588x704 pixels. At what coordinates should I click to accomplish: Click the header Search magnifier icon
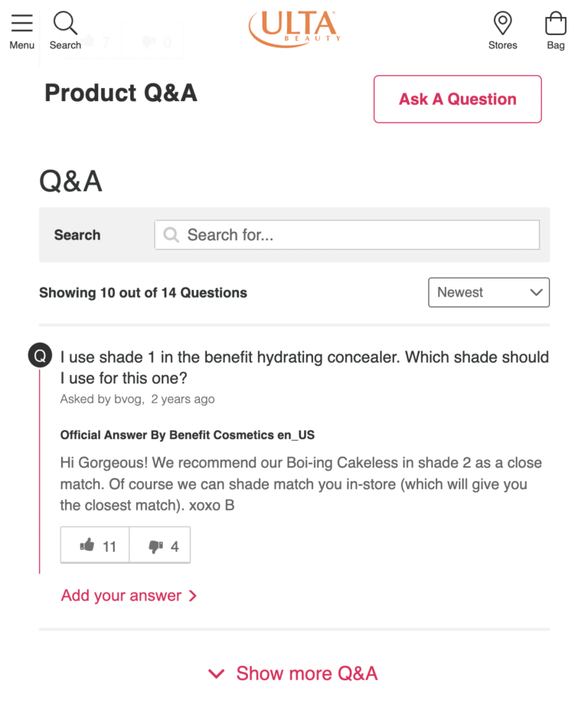[65, 23]
